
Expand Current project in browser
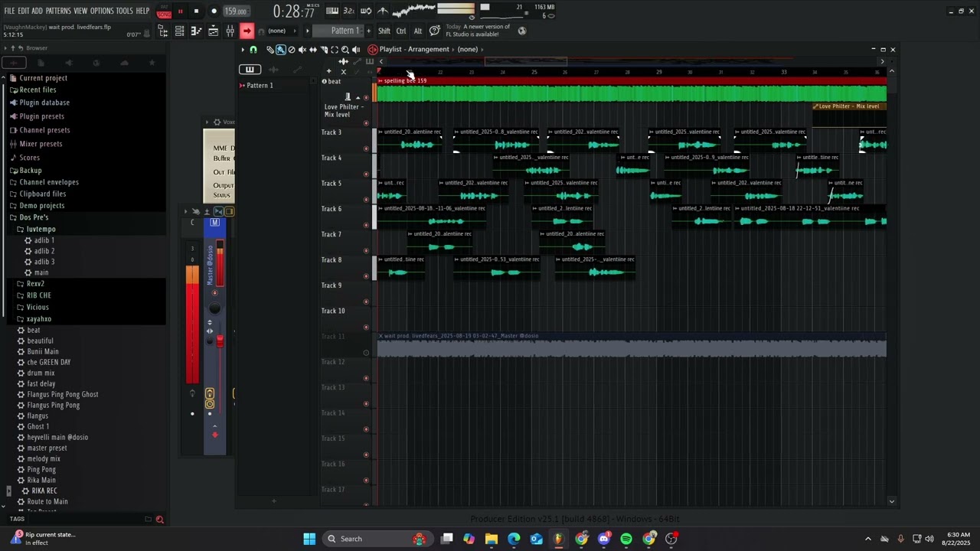pos(42,78)
